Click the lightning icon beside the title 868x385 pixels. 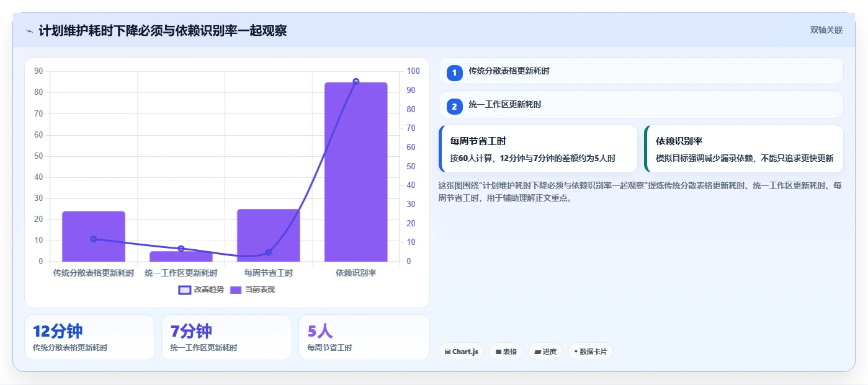(30, 31)
